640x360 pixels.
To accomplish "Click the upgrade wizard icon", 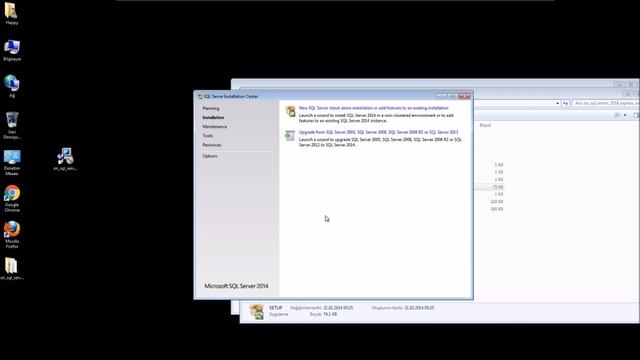I will (290, 135).
